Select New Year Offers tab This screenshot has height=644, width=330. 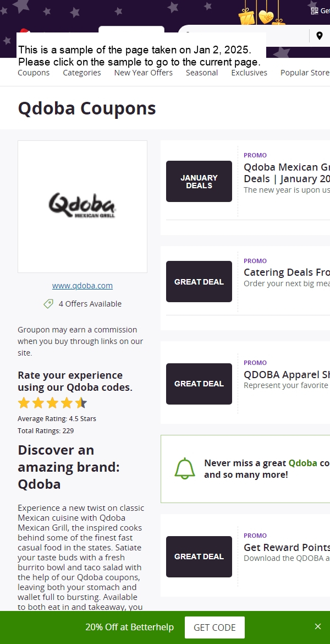point(143,73)
